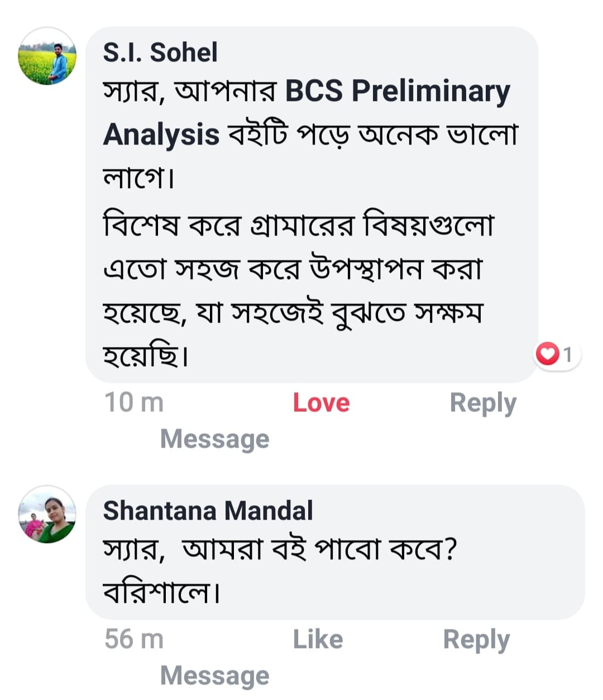Toggle Love on S.I. Sohel's comment

321,402
